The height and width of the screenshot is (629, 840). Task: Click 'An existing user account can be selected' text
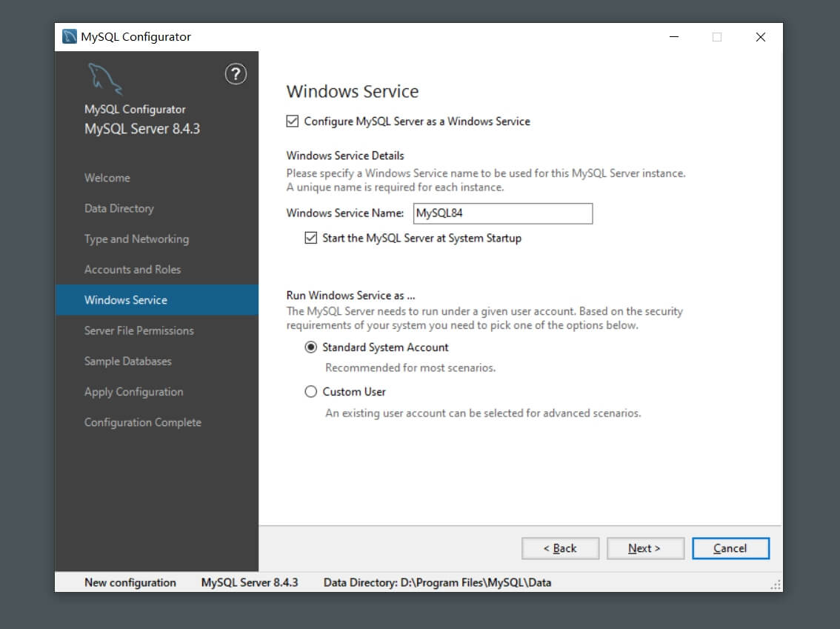pos(483,413)
